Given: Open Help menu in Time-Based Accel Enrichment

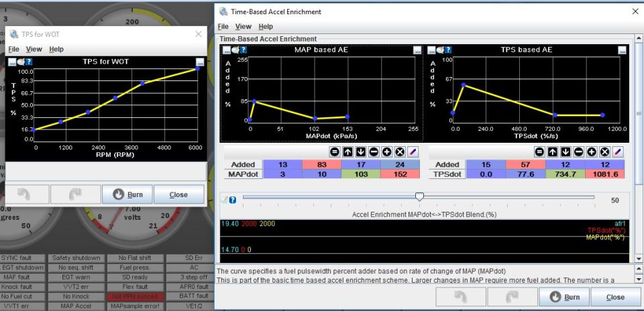Looking at the screenshot, I should point(266,26).
